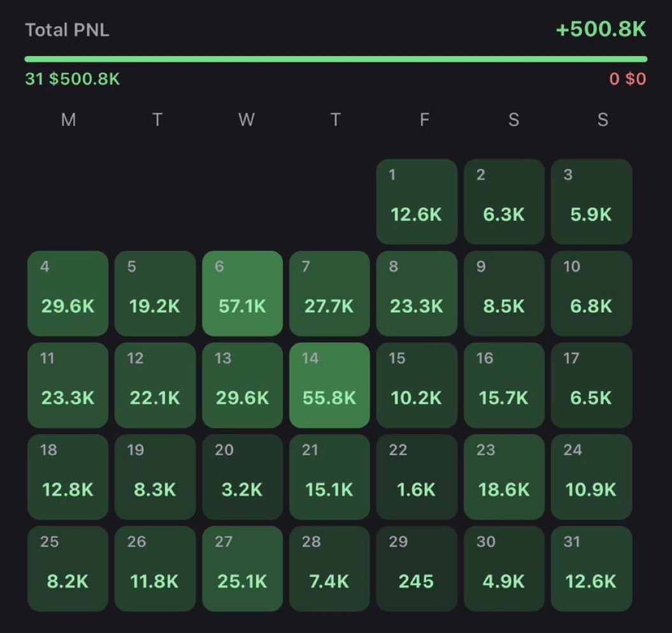This screenshot has width=672, height=633.
Task: Select the F weekday column header
Action: (425, 120)
